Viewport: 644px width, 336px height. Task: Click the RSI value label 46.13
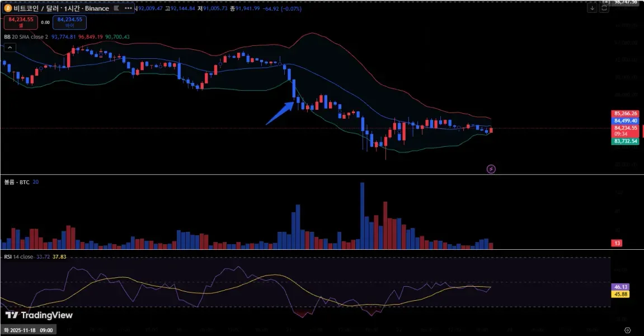click(621, 287)
